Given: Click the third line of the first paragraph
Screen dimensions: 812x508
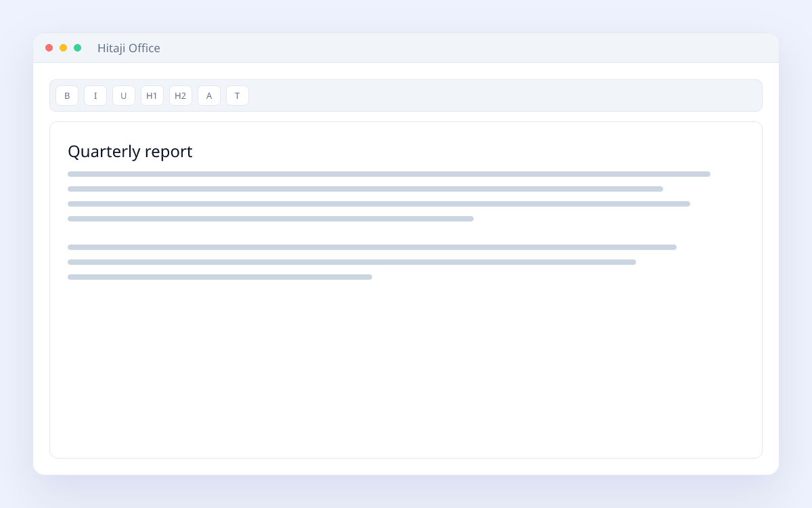Looking at the screenshot, I should (379, 204).
